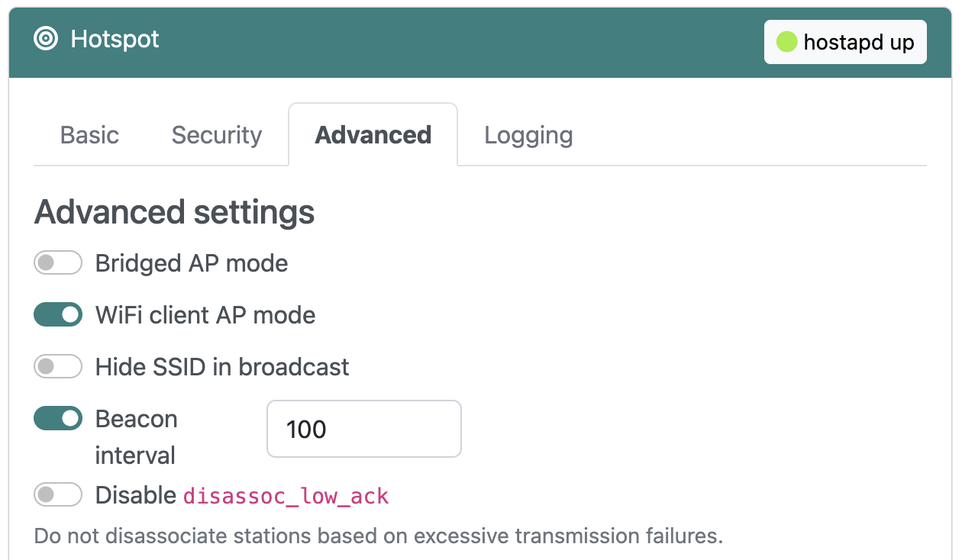Click the Beacon interval value field

(363, 429)
